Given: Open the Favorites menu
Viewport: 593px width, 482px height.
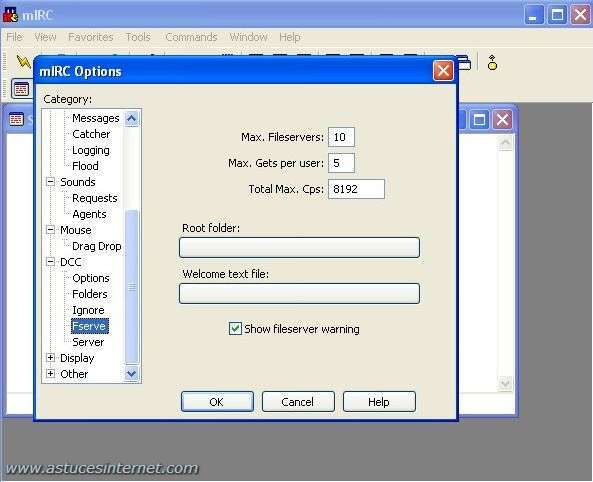Looking at the screenshot, I should pos(91,37).
